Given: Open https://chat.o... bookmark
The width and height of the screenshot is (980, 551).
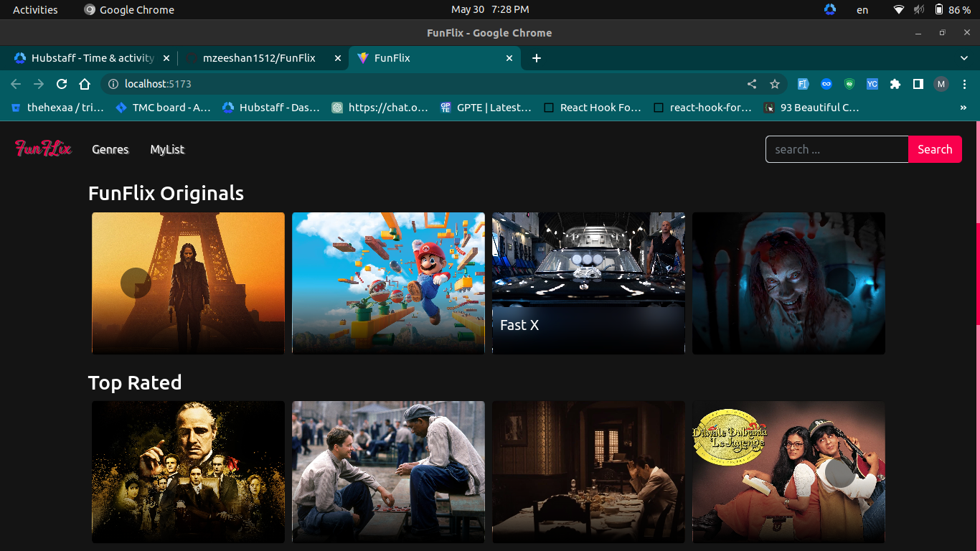Looking at the screenshot, I should [x=380, y=108].
